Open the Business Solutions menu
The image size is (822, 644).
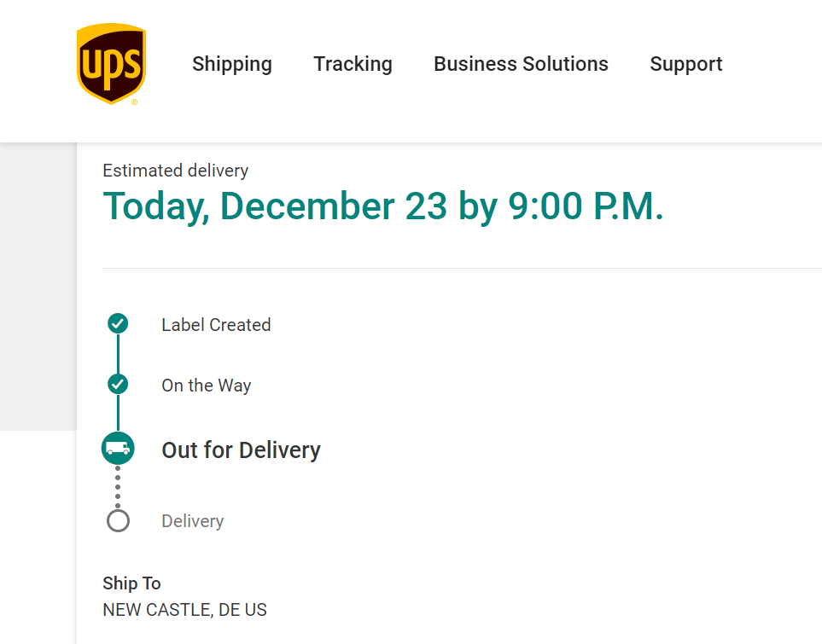[x=521, y=64]
